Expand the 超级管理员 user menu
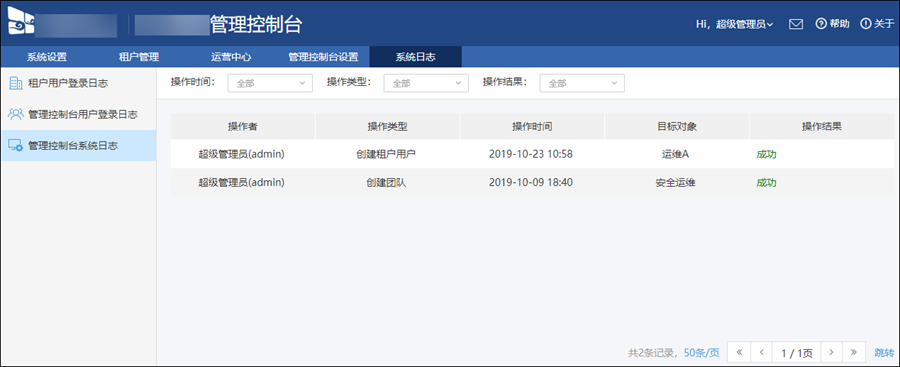 pos(745,24)
